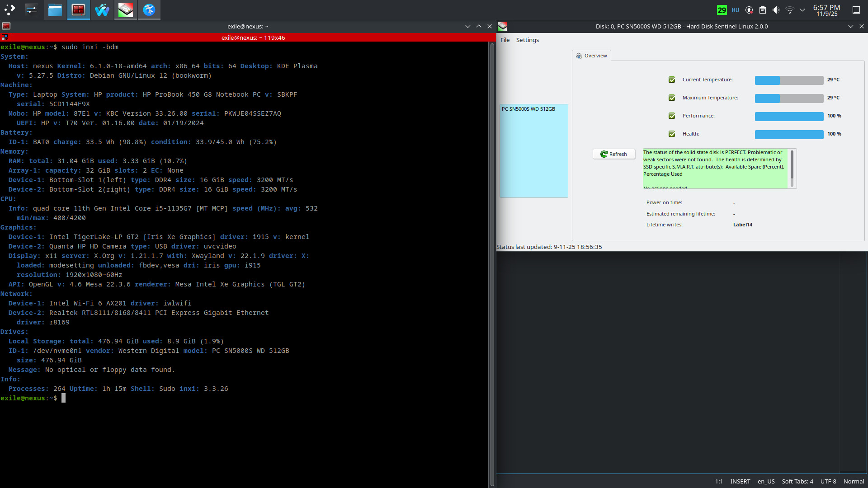Screen dimensions: 868x488
Task: Open the clipboard tray icon
Action: coord(763,10)
